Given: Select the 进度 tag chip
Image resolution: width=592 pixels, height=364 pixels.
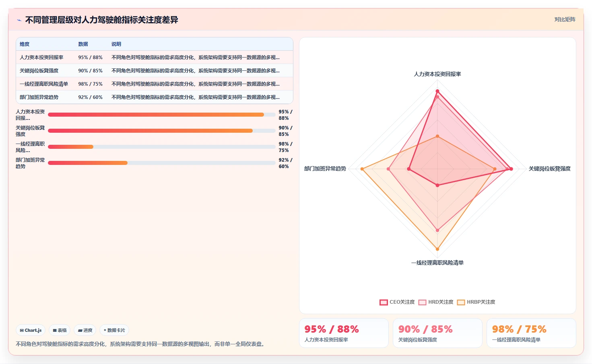Looking at the screenshot, I should tap(85, 330).
